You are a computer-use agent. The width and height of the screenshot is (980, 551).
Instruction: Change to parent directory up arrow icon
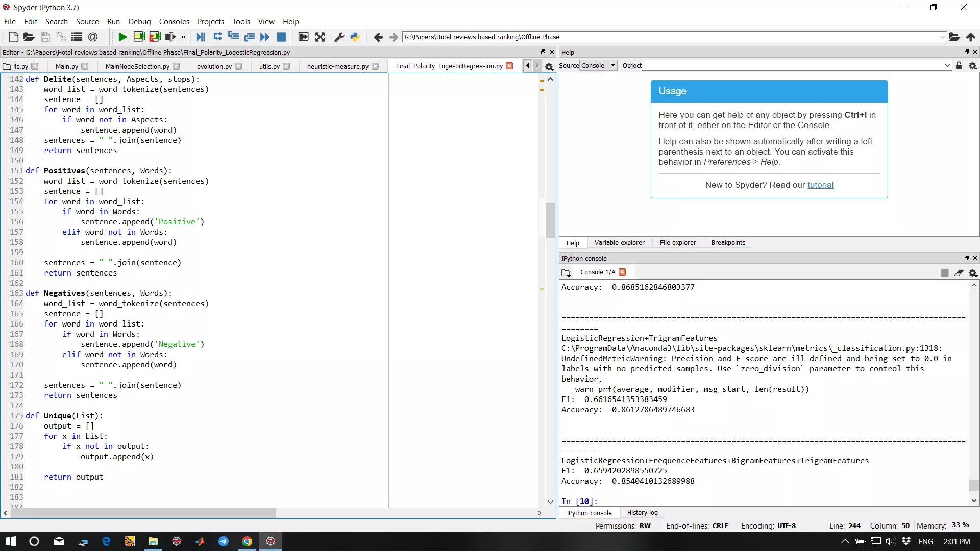[971, 37]
